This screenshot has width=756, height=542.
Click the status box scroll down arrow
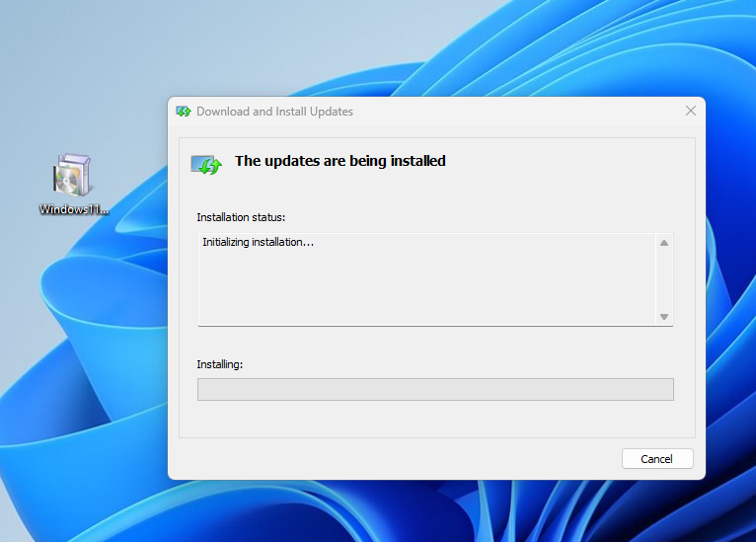664,317
